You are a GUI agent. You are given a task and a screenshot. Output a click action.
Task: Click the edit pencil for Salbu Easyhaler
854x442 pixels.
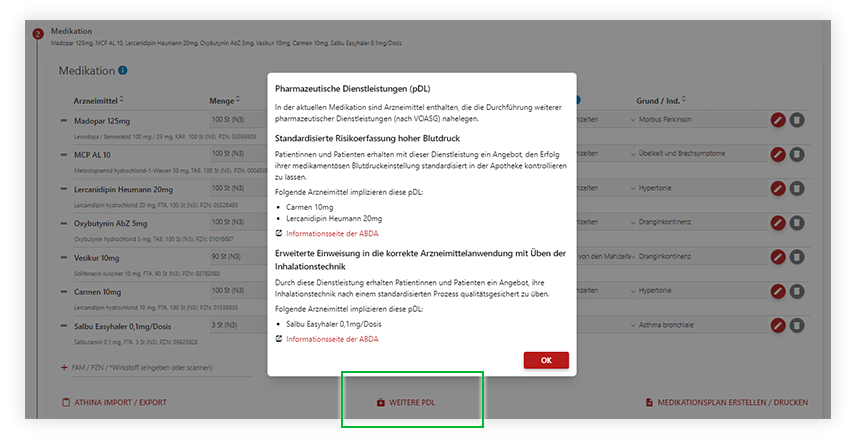coord(778,325)
